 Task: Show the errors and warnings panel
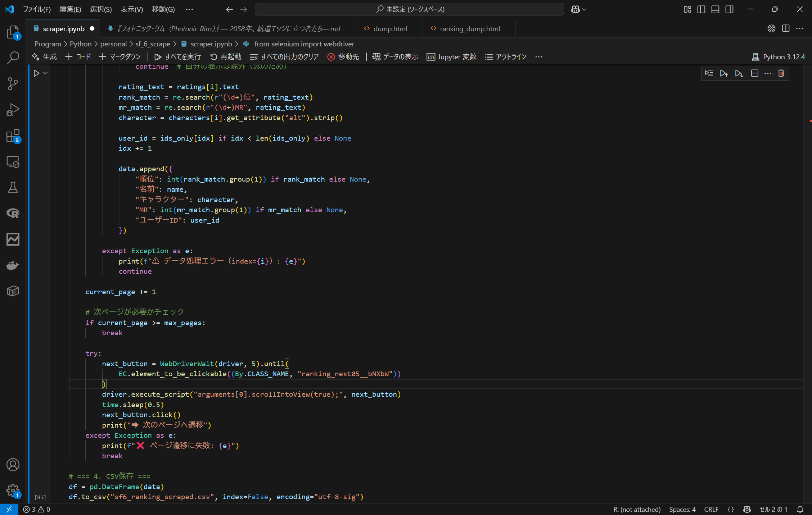coord(37,509)
